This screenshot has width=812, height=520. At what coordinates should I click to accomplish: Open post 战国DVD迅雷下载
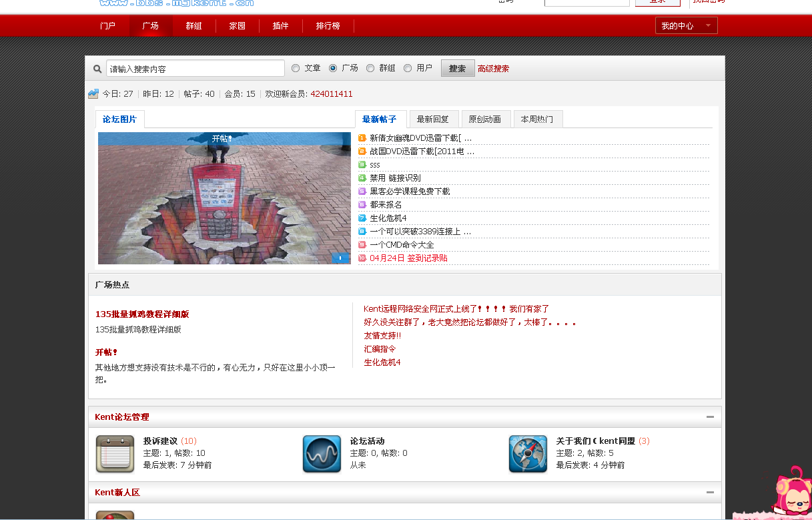tap(422, 152)
